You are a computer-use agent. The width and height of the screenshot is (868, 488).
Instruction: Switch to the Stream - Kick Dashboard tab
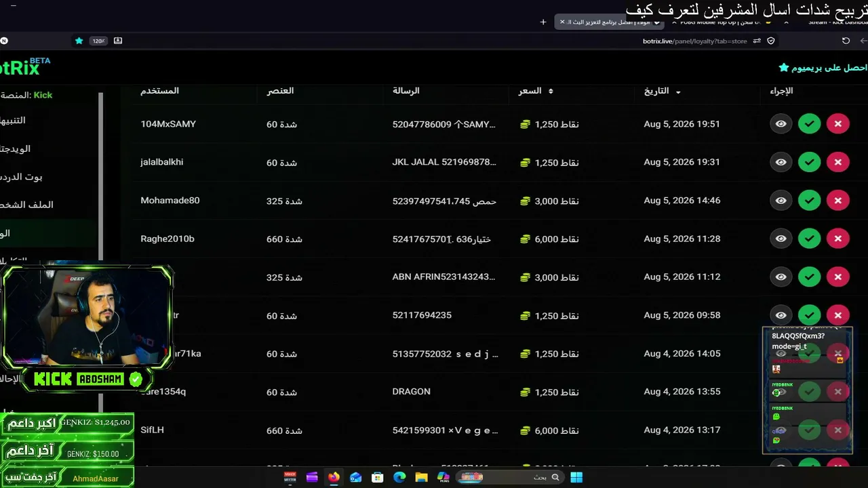(x=835, y=22)
